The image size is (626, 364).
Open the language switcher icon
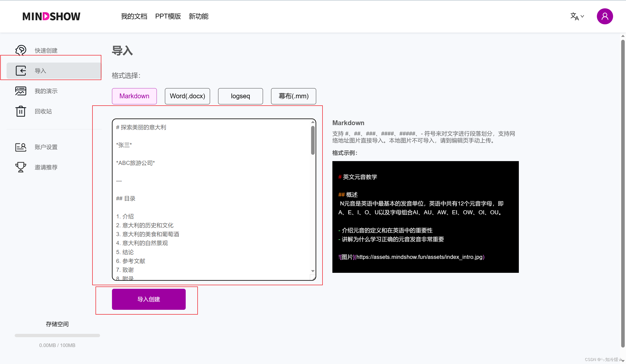coord(577,16)
